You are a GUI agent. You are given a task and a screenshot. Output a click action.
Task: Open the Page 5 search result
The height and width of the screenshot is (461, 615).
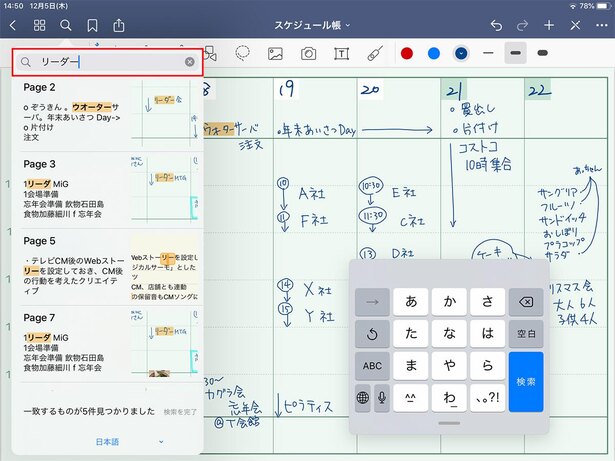110,267
